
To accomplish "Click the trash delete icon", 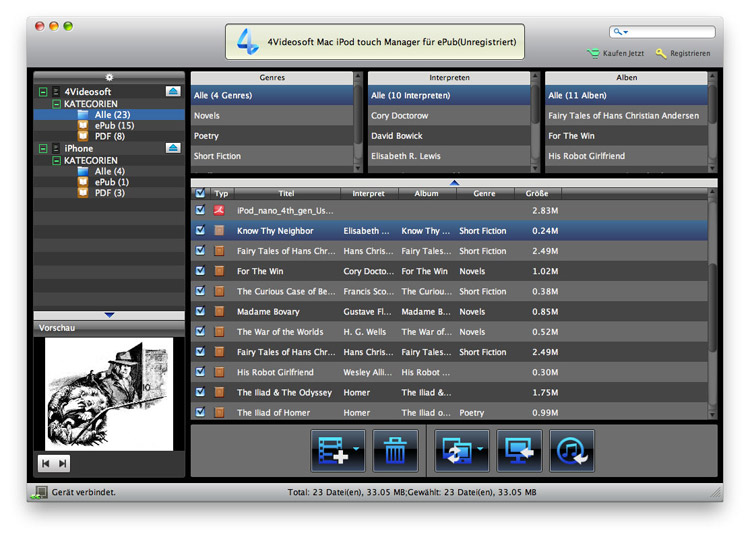I will tap(395, 451).
